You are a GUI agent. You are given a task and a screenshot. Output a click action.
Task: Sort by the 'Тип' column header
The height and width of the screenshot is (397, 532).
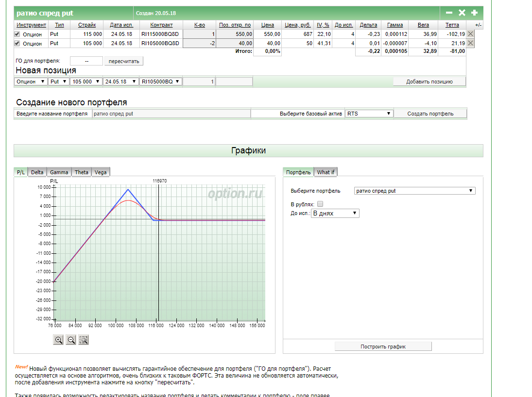coord(59,25)
